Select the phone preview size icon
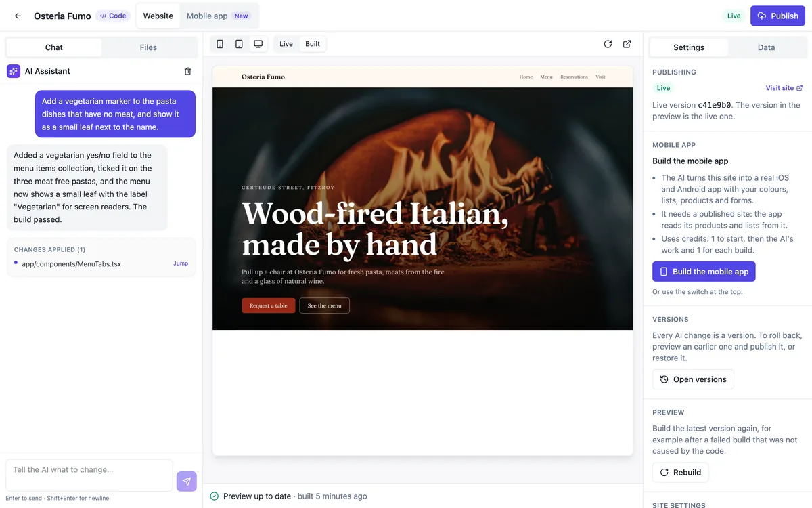 point(220,44)
